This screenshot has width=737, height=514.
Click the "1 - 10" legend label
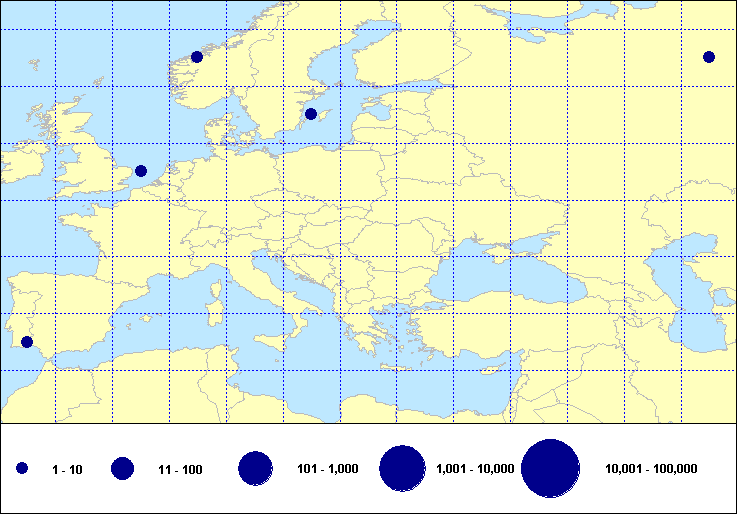pos(68,469)
